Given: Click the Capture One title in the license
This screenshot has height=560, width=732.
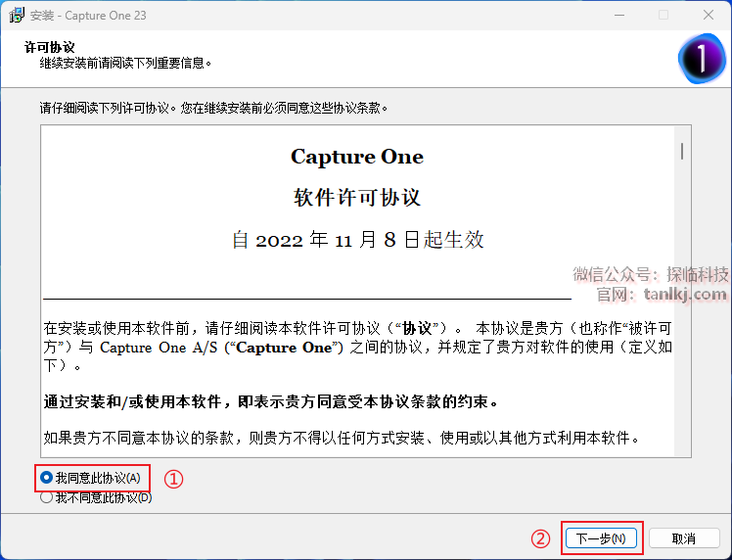Looking at the screenshot, I should click(x=357, y=157).
